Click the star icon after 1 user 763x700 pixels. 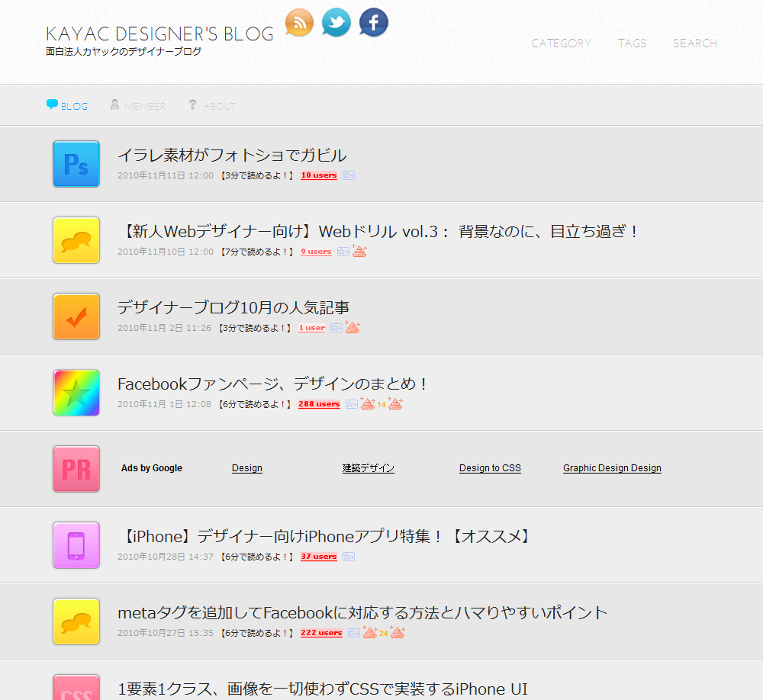pyautogui.click(x=353, y=327)
